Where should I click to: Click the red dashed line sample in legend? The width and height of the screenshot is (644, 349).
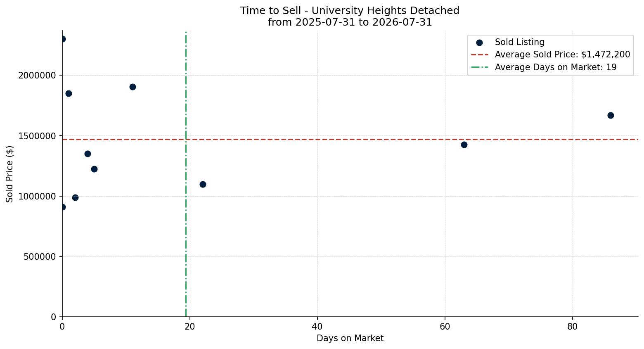point(479,55)
